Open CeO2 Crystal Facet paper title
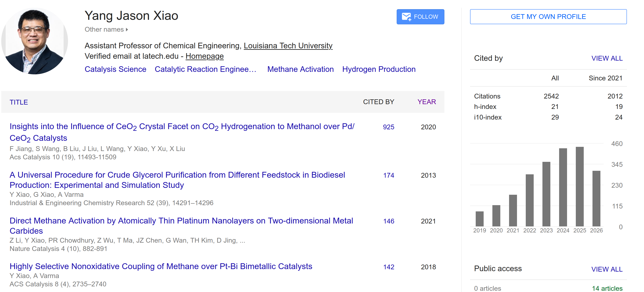The height and width of the screenshot is (292, 644). click(182, 132)
